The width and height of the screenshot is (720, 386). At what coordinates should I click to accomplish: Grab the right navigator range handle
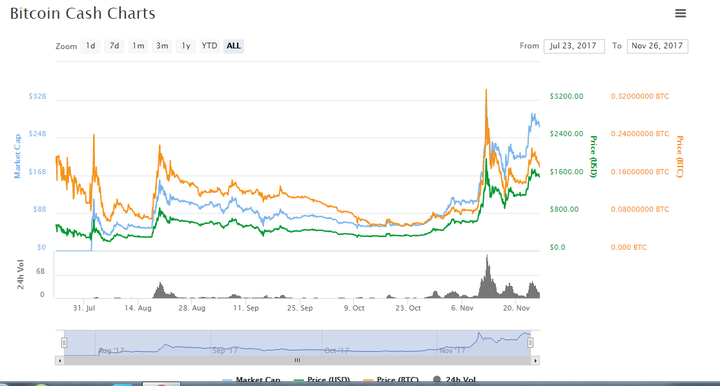click(x=530, y=342)
